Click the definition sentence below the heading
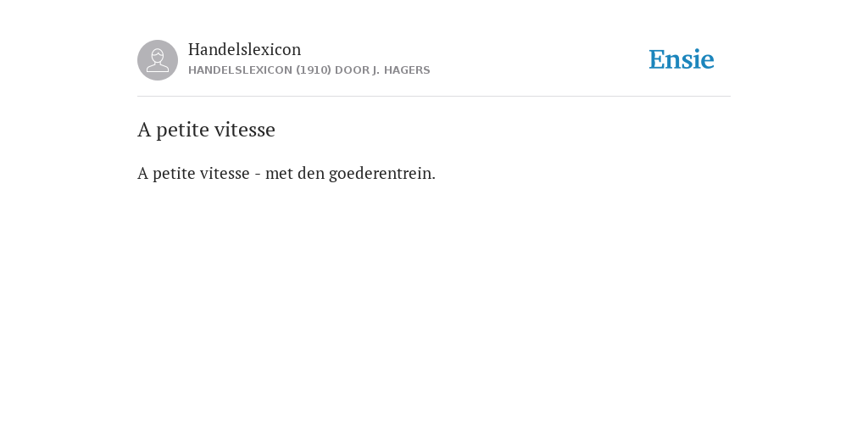 287,173
